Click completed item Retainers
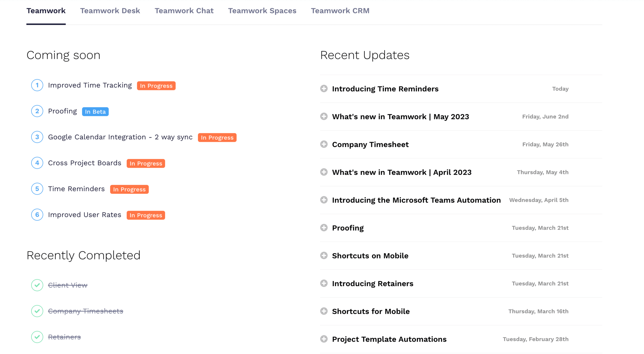The height and width of the screenshot is (354, 644). 64,337
